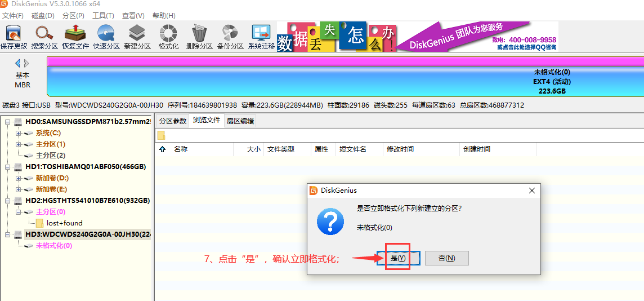Screen dimensions: 644x301
Task: Select lost+found folder in tree
Action: pyautogui.click(x=65, y=223)
